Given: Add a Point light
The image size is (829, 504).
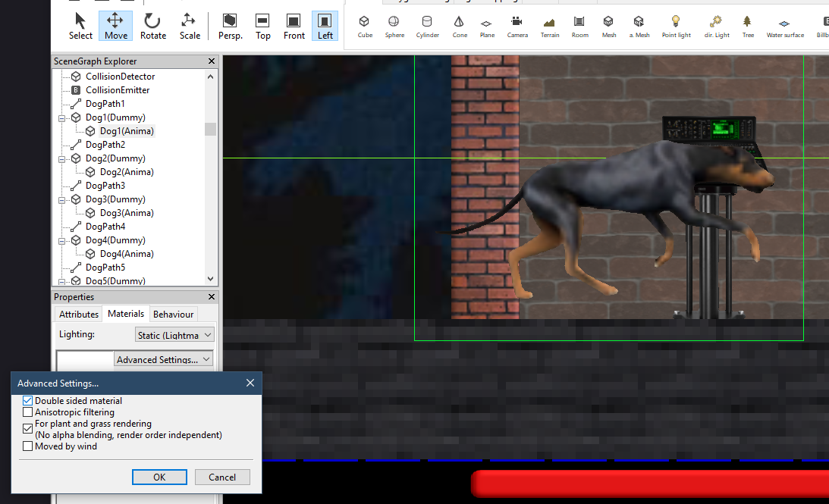Looking at the screenshot, I should tap(677, 27).
